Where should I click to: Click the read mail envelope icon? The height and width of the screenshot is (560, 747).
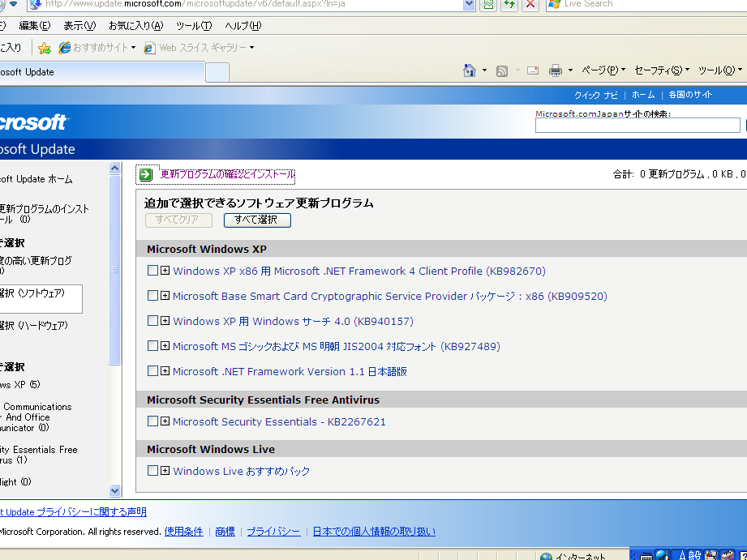point(533,71)
